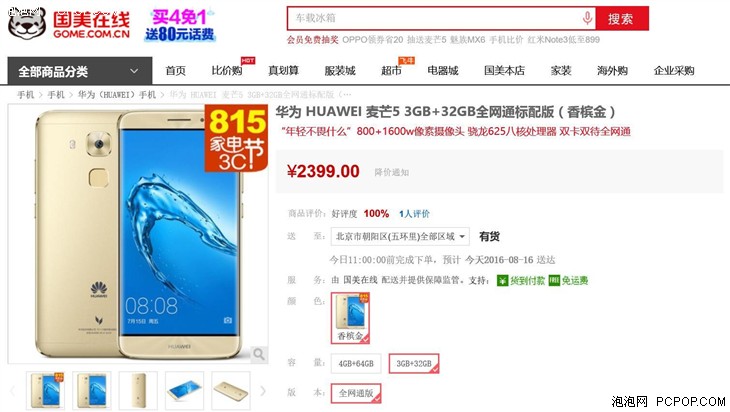Choose the 香槟金 color swatch

click(351, 318)
